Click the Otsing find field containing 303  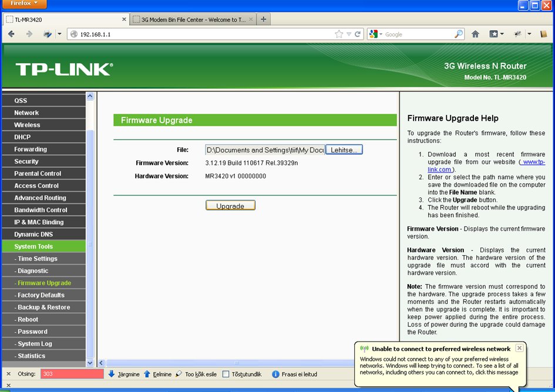[72, 374]
